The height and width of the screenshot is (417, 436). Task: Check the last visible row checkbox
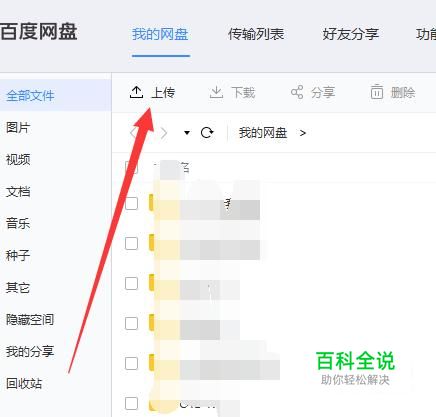click(x=131, y=403)
